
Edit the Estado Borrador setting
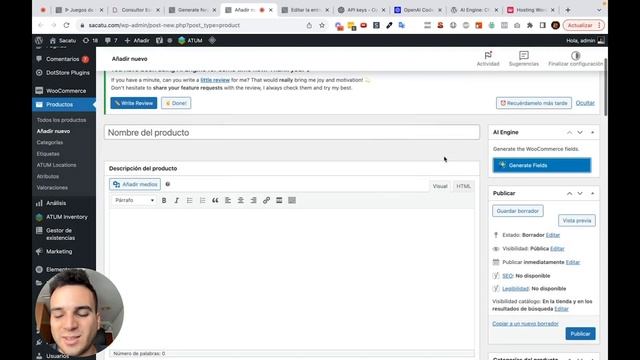click(553, 235)
